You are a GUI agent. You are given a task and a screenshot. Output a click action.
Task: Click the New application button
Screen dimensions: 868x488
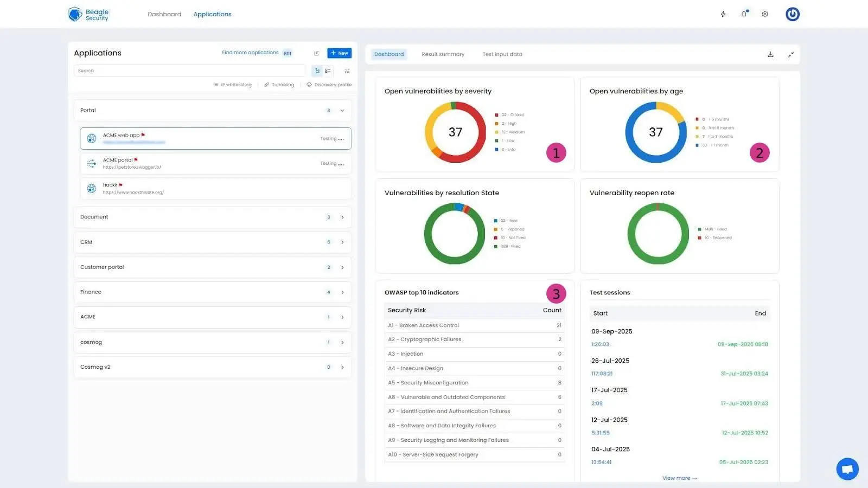pos(339,53)
